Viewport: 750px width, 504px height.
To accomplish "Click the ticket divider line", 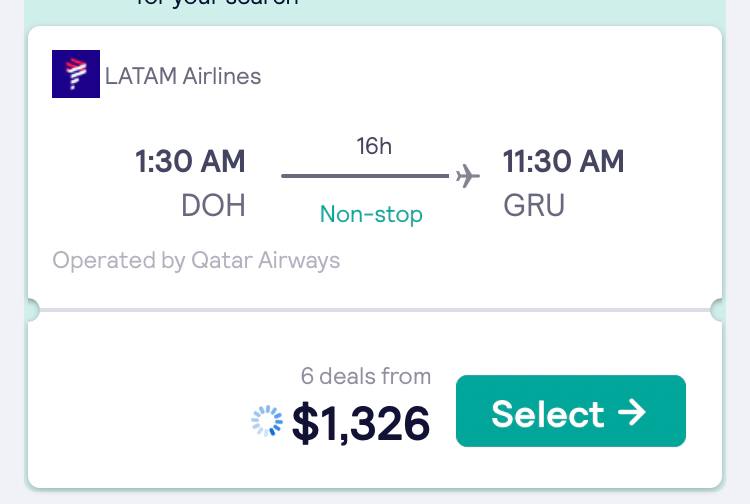I will click(375, 310).
